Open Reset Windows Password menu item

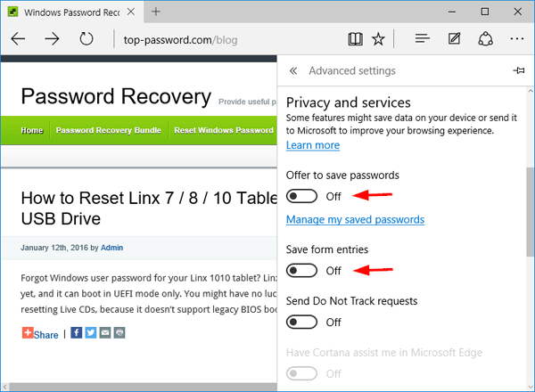[224, 130]
